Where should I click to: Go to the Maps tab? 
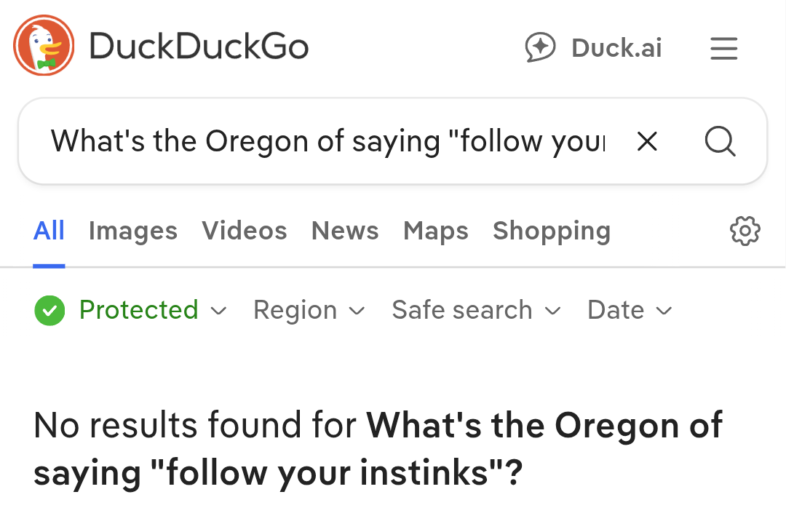[436, 231]
